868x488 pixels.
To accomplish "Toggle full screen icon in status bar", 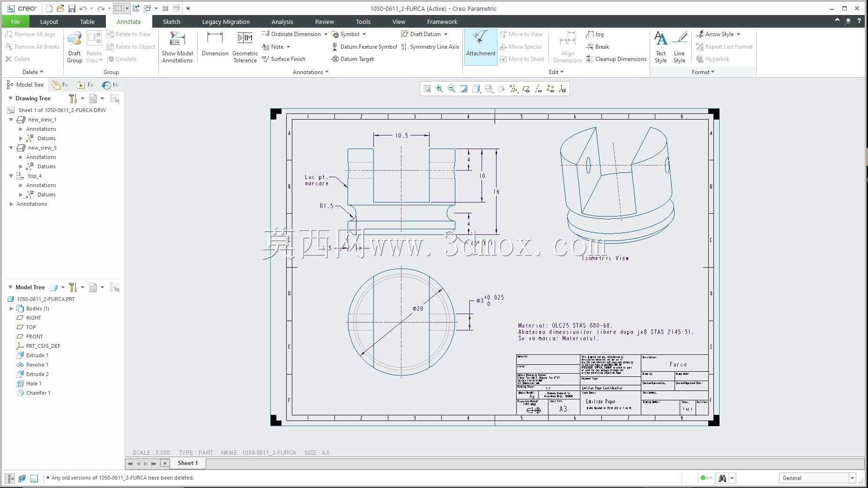I will pyautogui.click(x=34, y=478).
